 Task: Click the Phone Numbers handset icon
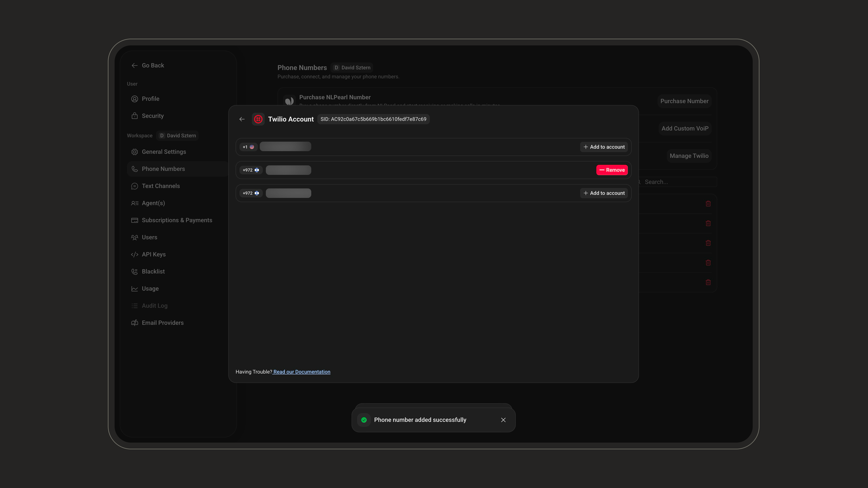pos(134,169)
